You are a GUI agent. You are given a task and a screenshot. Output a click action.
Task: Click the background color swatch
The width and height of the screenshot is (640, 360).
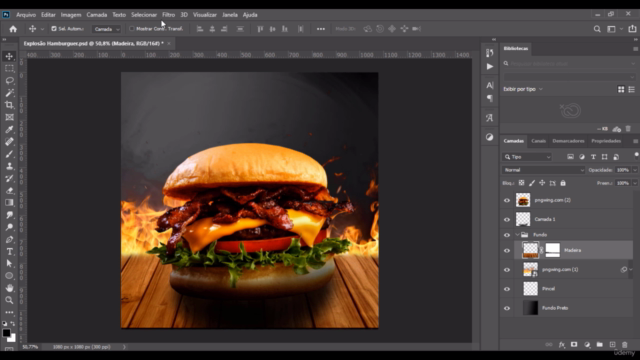(12, 338)
